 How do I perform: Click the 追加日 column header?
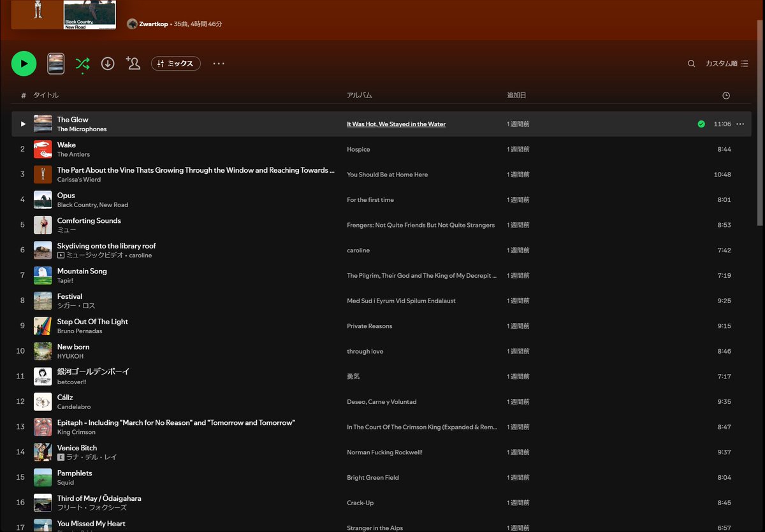pos(516,95)
